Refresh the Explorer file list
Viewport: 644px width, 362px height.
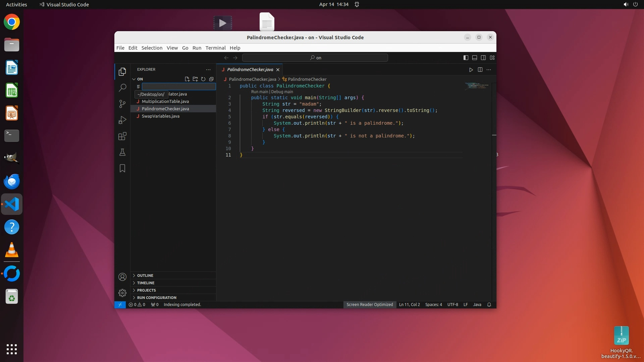[x=203, y=79]
